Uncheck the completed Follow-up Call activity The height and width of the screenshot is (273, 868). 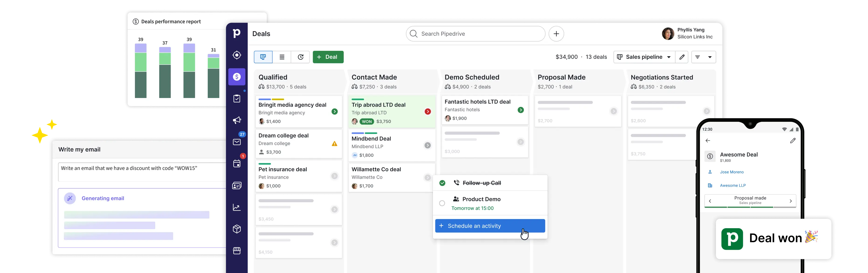coord(442,183)
